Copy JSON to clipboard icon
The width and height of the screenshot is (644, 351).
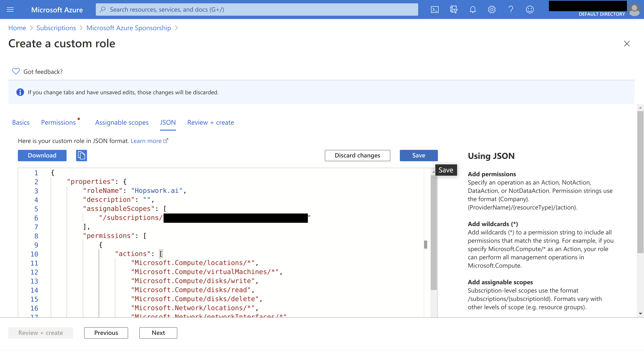tap(81, 155)
